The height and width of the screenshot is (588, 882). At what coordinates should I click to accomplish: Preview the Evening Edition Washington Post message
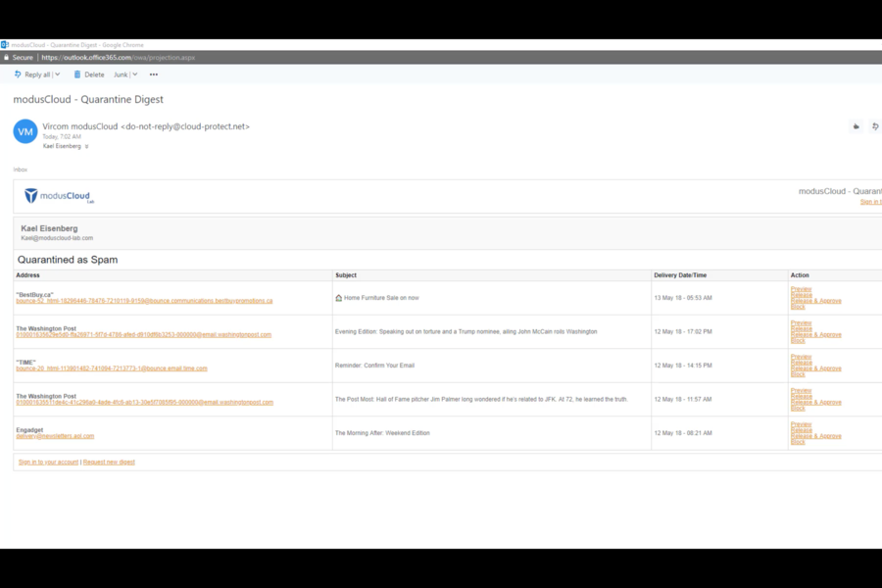click(x=801, y=323)
